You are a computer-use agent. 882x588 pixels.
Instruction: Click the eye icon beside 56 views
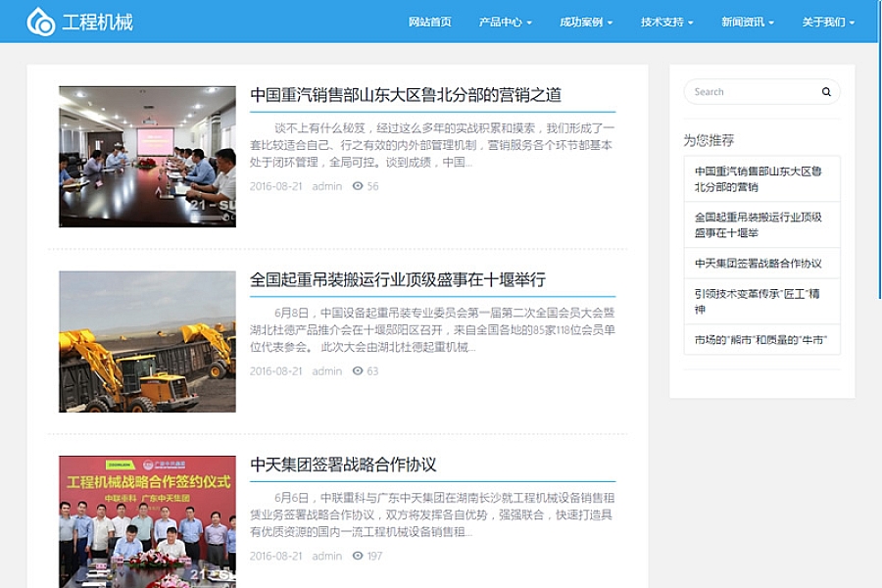tap(357, 185)
